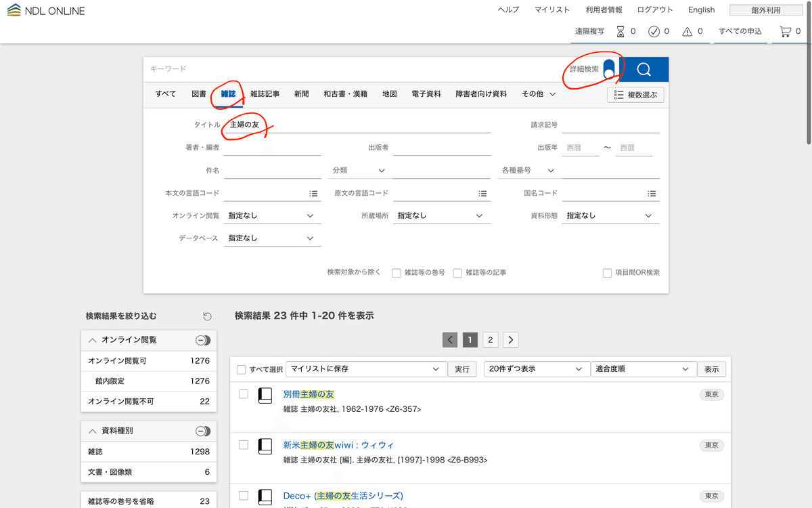Open the マイリストに保存 action dropdown
Image resolution: width=812 pixels, height=508 pixels.
click(x=365, y=369)
